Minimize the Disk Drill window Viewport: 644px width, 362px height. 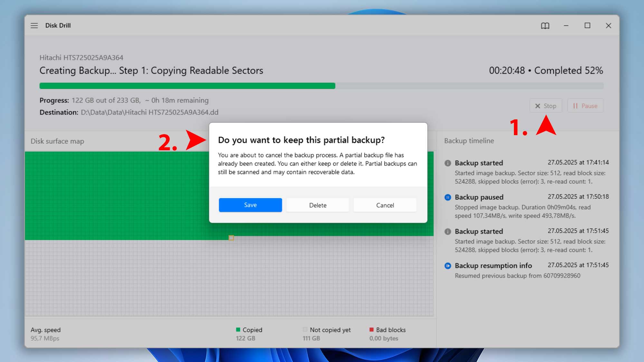pyautogui.click(x=566, y=25)
